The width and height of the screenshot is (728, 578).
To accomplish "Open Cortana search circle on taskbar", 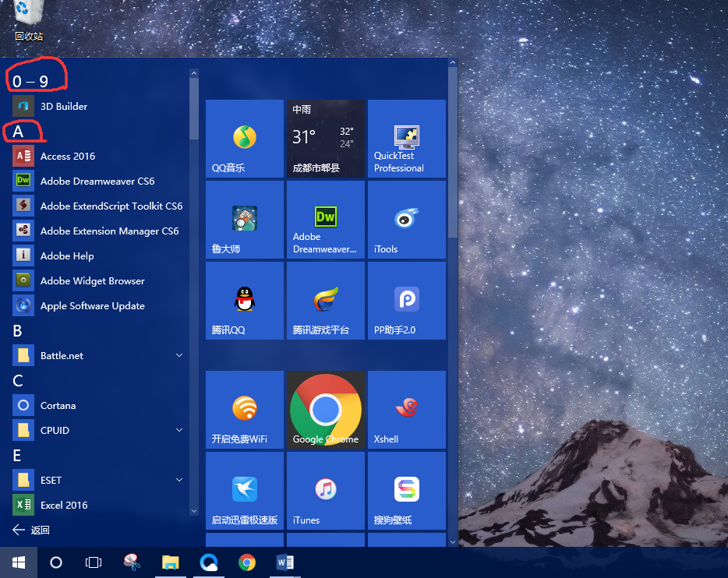I will pyautogui.click(x=56, y=562).
